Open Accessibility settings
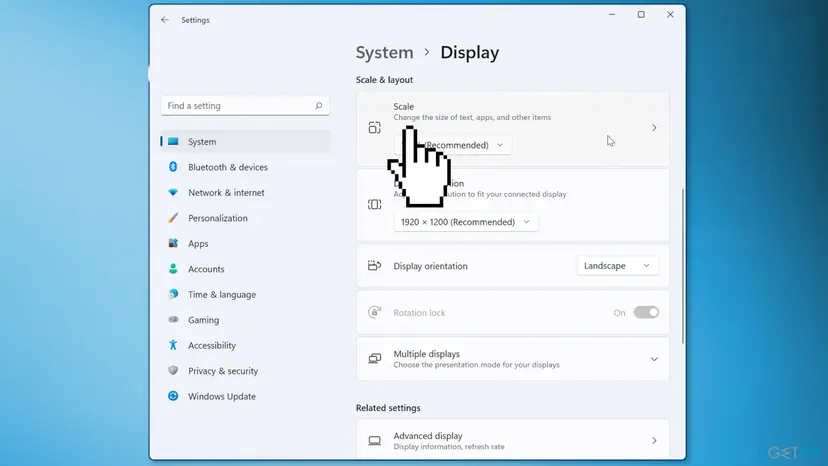The width and height of the screenshot is (828, 466). point(245,345)
